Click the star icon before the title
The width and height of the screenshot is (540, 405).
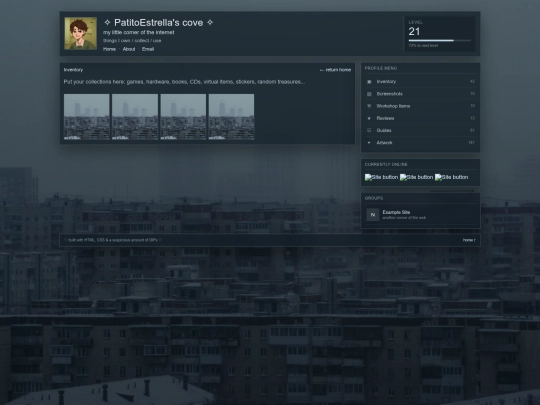(x=107, y=23)
